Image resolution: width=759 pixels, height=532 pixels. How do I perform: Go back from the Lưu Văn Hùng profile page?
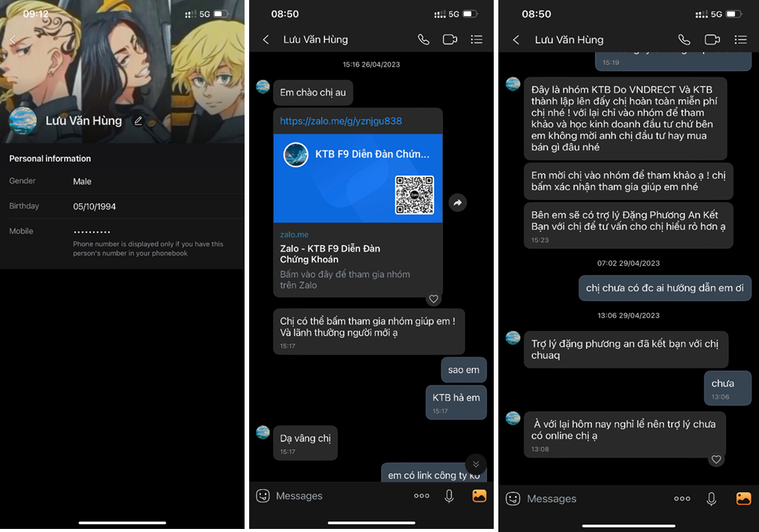tap(13, 39)
